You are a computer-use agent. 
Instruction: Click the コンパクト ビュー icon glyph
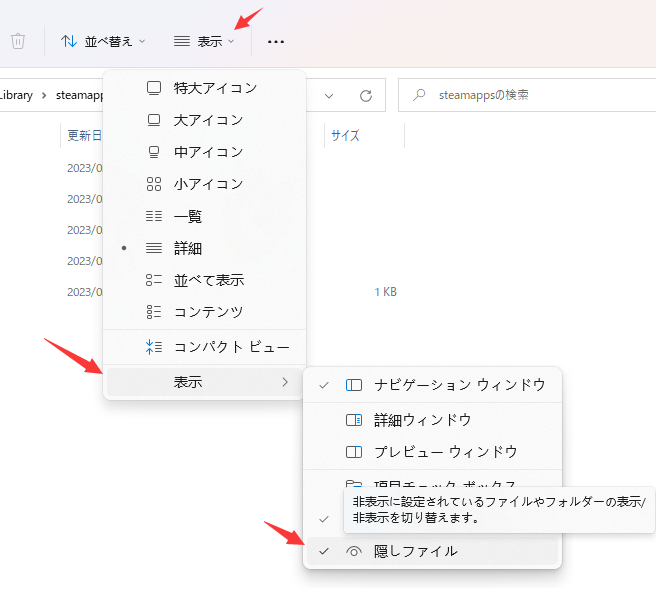[154, 347]
